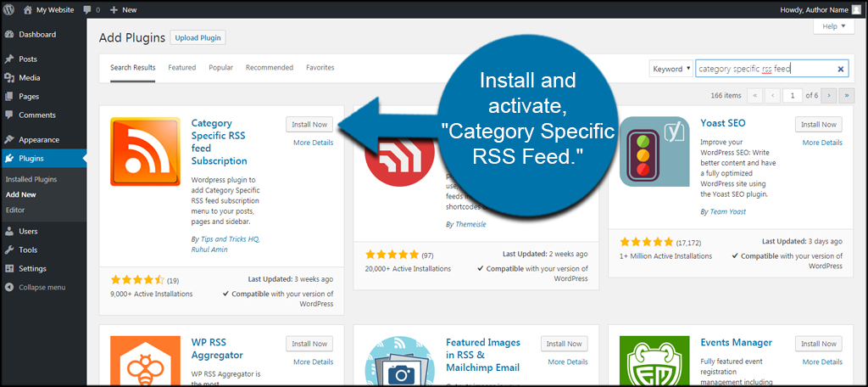Screen dimensions: 868x387
Task: Open Tips and Tricks HQ author link
Action: (x=229, y=239)
